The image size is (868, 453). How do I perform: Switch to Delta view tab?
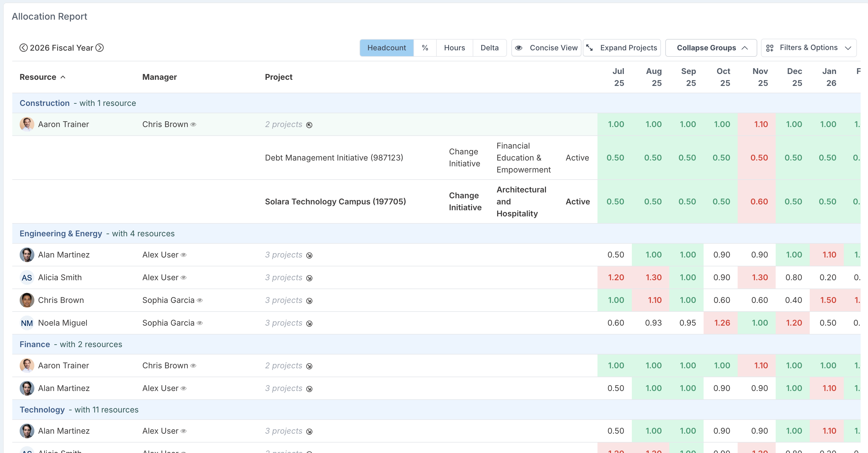489,48
